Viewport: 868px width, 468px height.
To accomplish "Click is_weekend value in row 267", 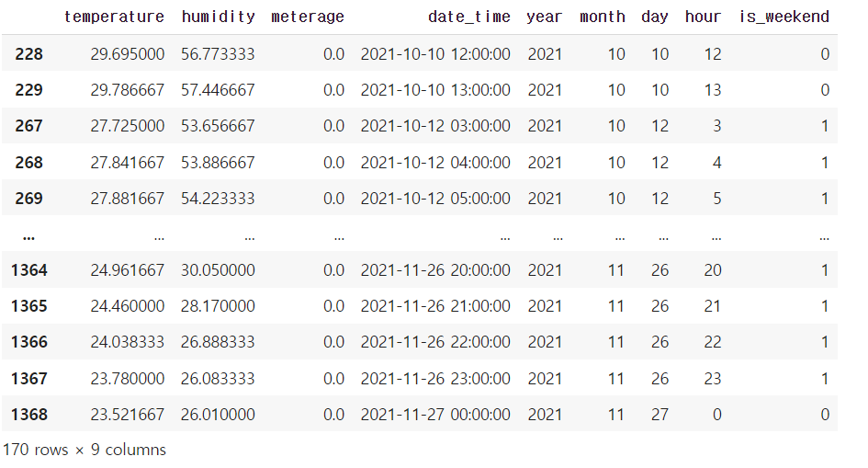I will tap(825, 126).
